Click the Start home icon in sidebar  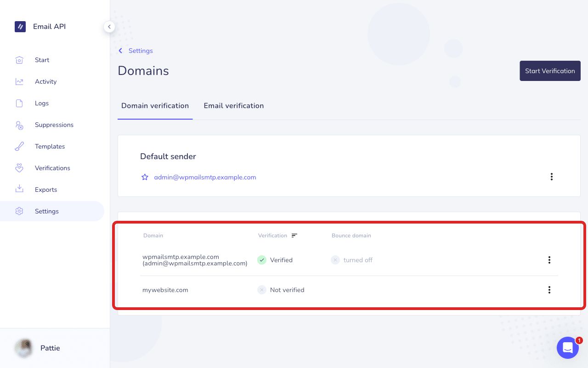coord(19,60)
